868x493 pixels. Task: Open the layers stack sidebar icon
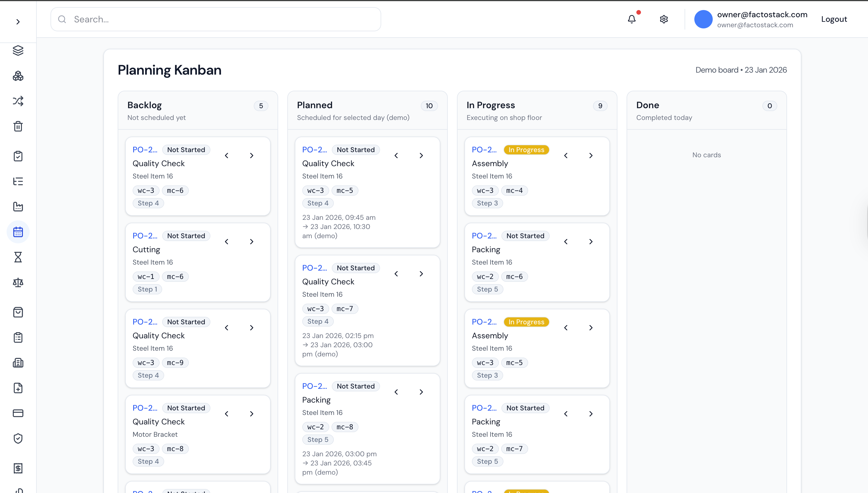tap(18, 51)
